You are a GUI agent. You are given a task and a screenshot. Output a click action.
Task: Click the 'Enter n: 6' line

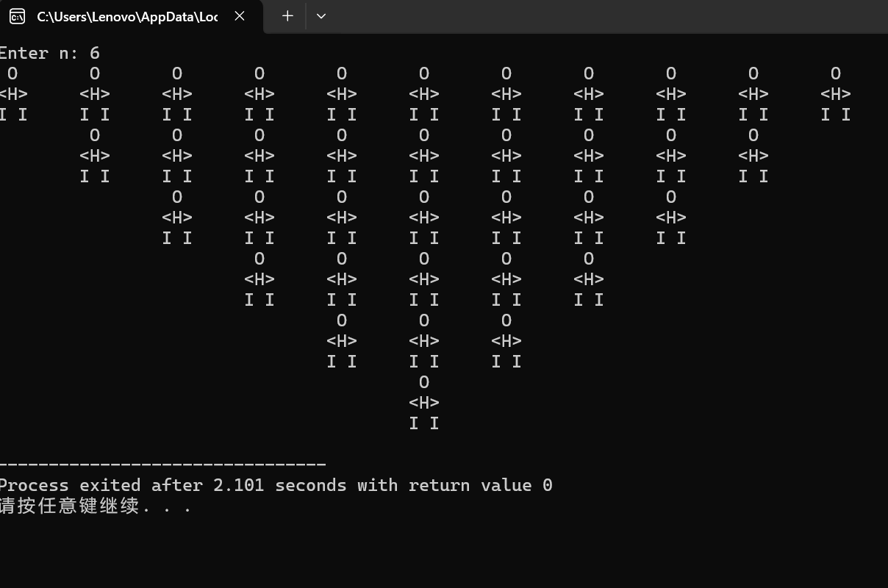[49, 53]
